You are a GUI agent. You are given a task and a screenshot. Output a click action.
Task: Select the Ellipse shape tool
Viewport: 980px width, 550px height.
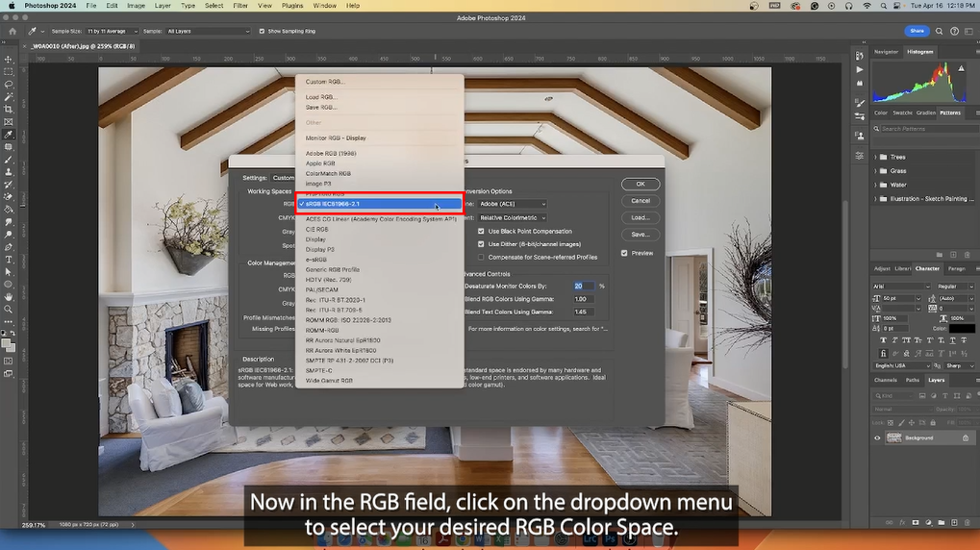pos(9,285)
